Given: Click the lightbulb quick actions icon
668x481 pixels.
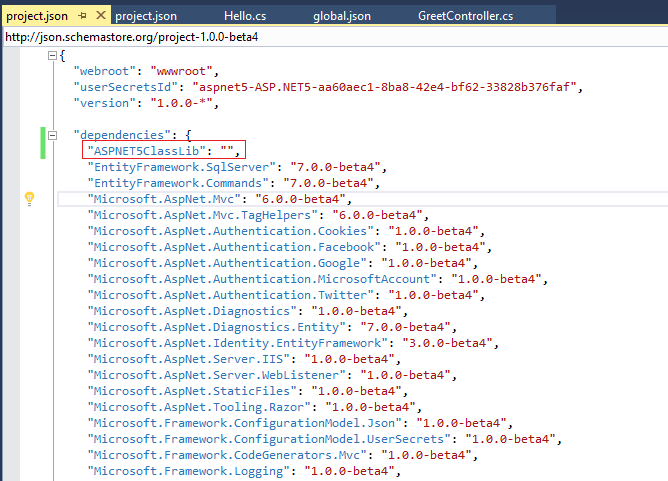Looking at the screenshot, I should click(x=29, y=199).
